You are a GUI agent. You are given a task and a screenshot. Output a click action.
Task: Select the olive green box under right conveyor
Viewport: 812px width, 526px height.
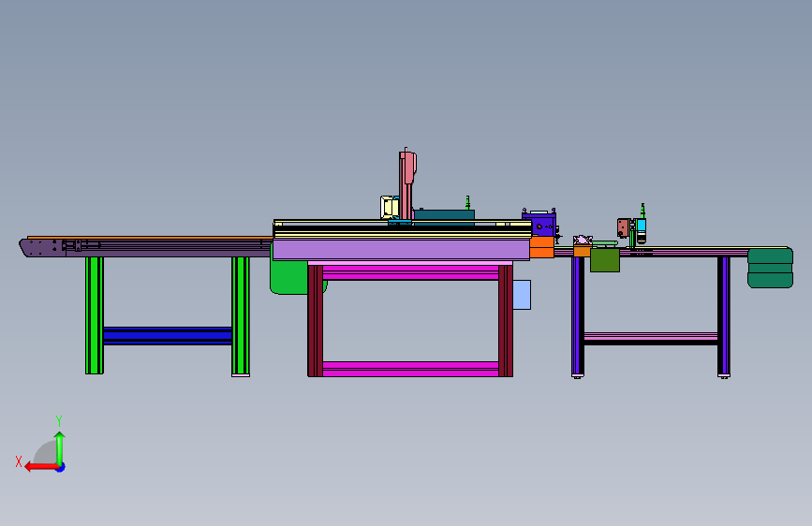click(605, 260)
